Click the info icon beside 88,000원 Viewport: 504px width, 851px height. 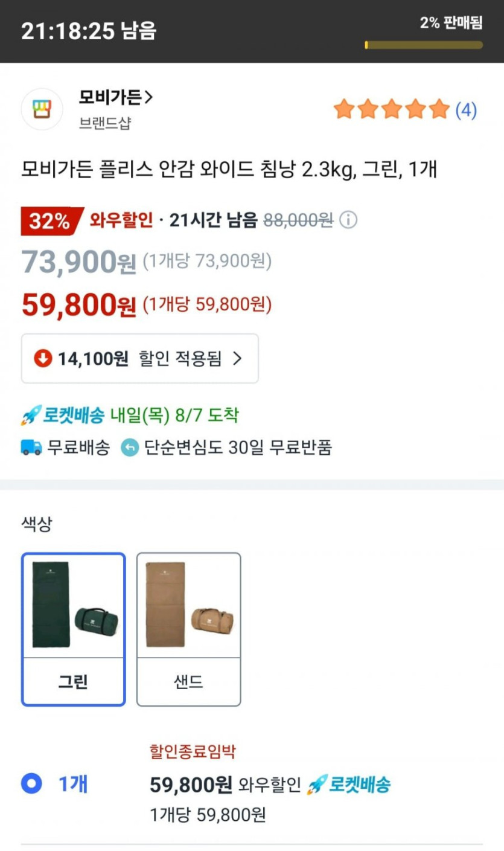click(x=348, y=220)
